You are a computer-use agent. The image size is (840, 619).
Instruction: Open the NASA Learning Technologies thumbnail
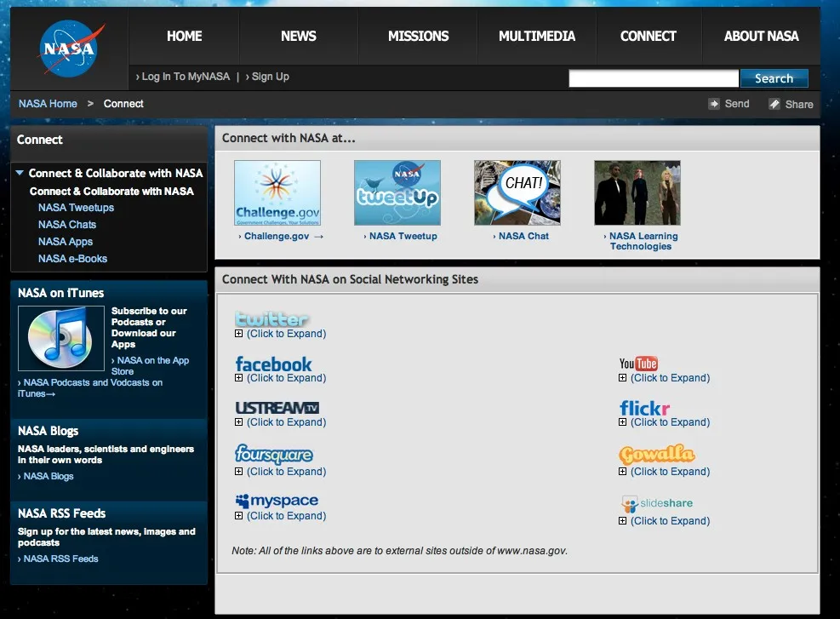point(637,193)
